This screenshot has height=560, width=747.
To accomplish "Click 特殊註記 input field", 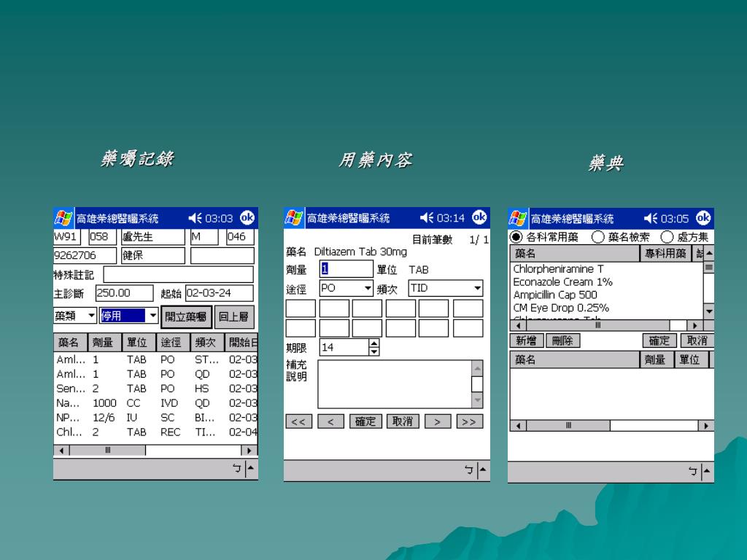I will click(178, 275).
